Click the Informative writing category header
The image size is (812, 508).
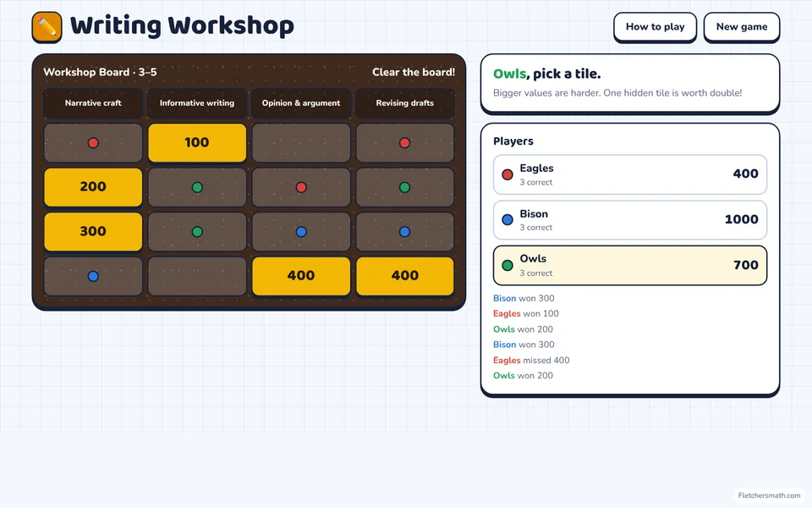(x=197, y=103)
